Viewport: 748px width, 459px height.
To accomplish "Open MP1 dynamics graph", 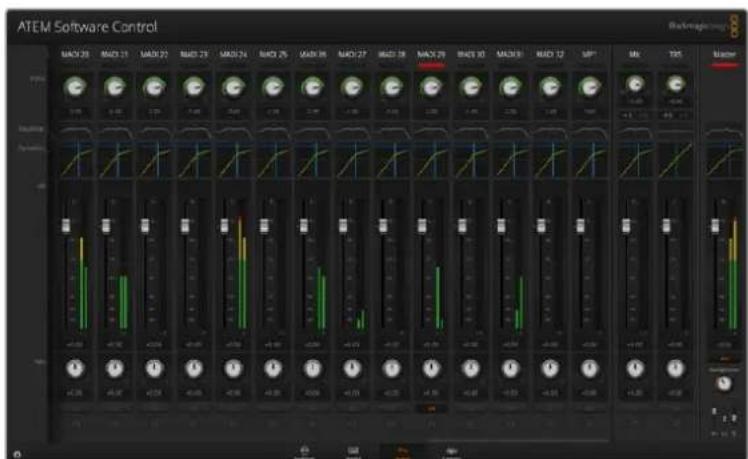I will 590,161.
